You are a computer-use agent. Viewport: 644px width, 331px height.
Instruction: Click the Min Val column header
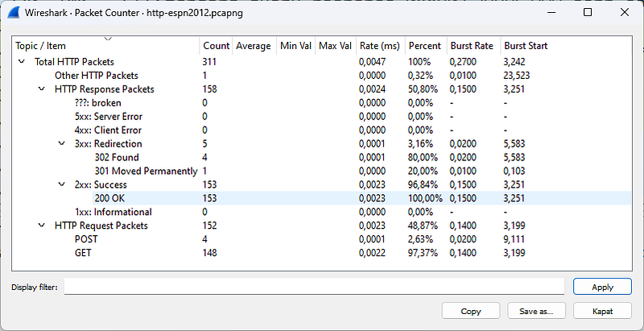point(295,46)
